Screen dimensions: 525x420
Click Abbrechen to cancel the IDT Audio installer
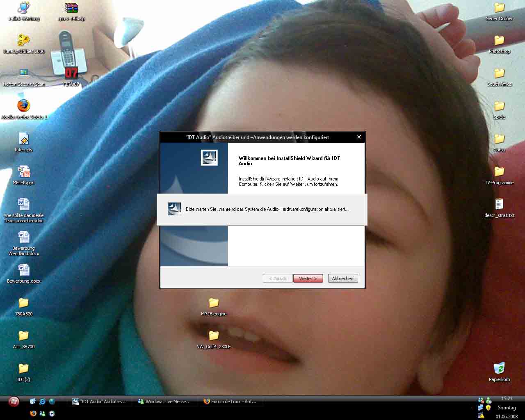click(x=343, y=278)
